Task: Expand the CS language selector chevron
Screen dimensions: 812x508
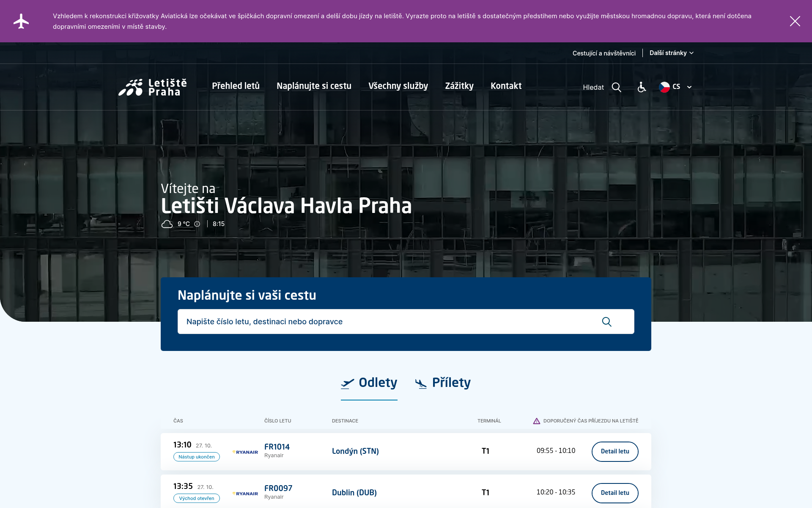Action: pyautogui.click(x=689, y=87)
